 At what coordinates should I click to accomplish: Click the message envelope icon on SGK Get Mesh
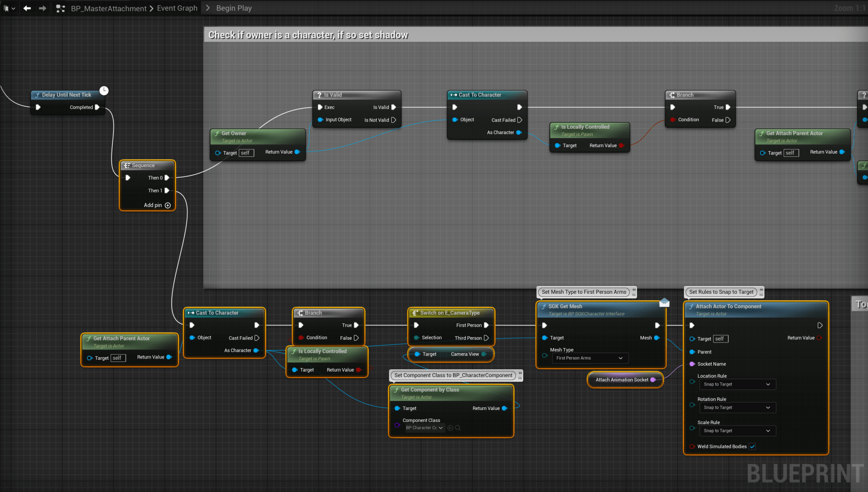664,302
